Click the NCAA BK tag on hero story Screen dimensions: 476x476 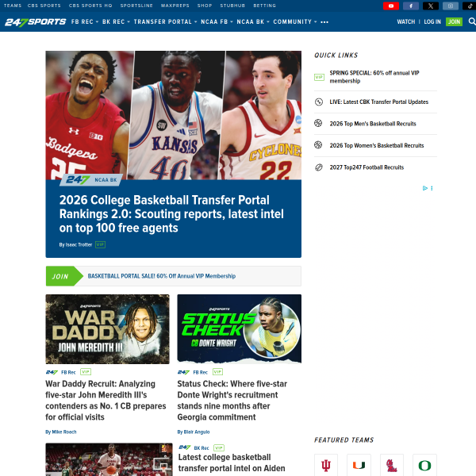pos(106,180)
